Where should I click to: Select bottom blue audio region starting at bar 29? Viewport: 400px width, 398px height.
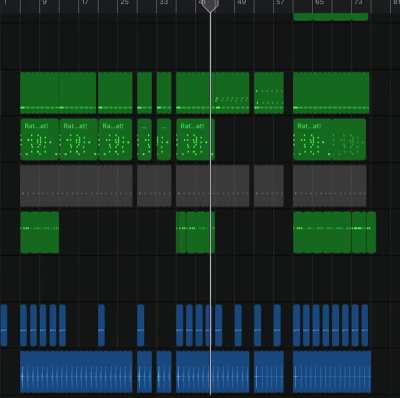coord(144,372)
